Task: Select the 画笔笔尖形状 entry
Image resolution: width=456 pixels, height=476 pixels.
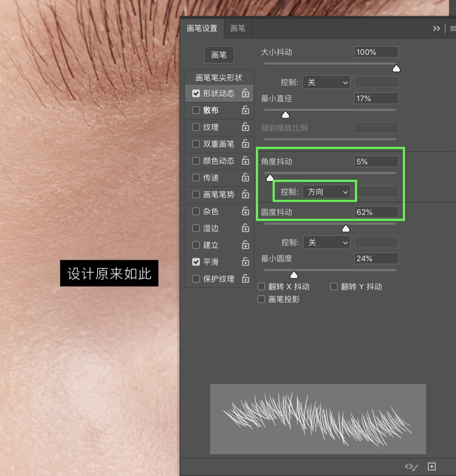Action: [219, 77]
